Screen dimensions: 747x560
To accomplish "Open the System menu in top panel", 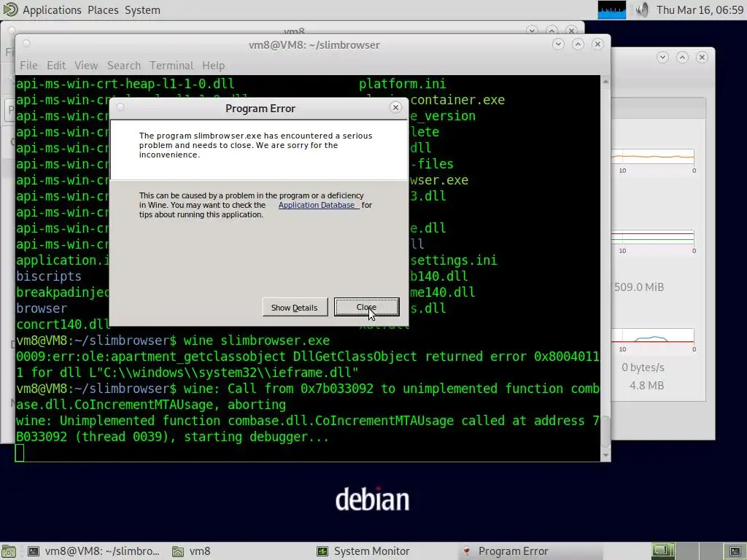I will 142,10.
